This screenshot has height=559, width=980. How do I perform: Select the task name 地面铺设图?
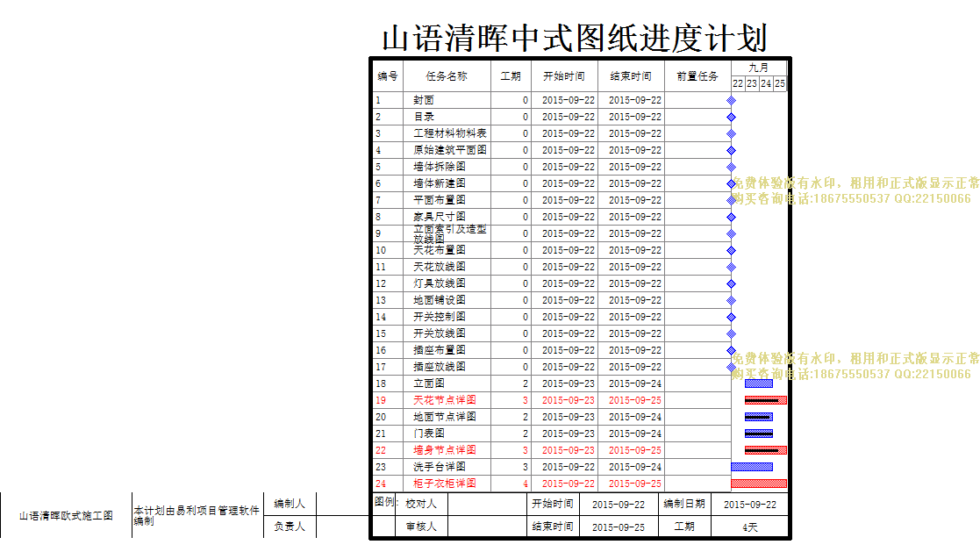(440, 300)
